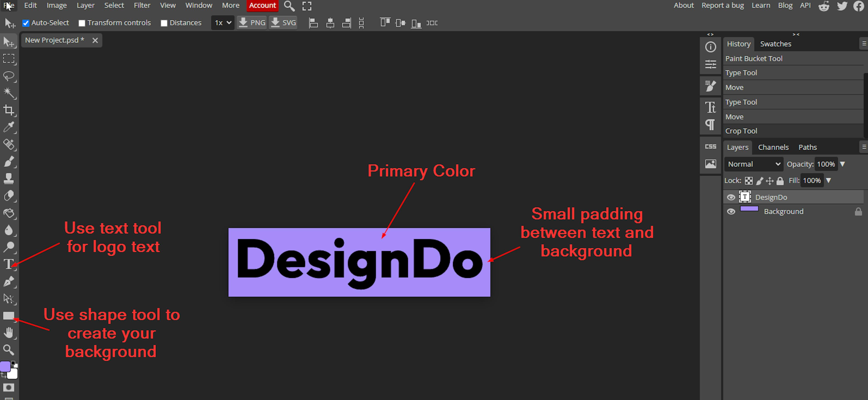Select the Magic Wand tool
868x400 pixels.
(9, 93)
